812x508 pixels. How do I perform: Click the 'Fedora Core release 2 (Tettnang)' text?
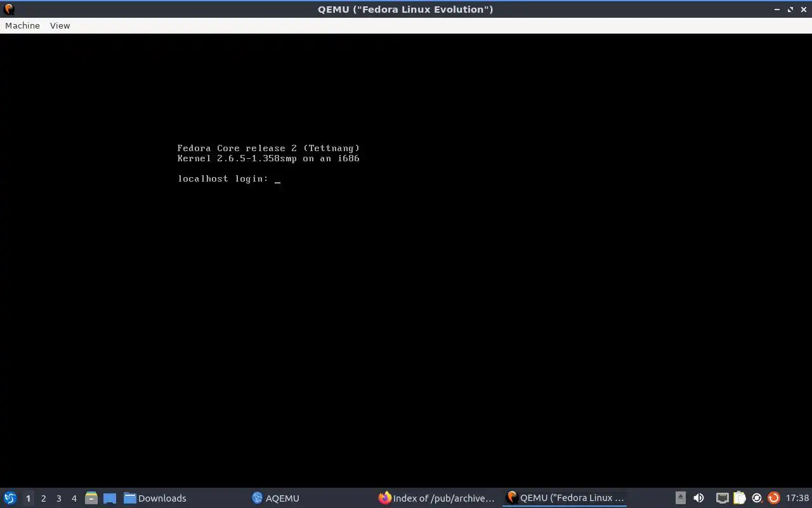[268, 149]
